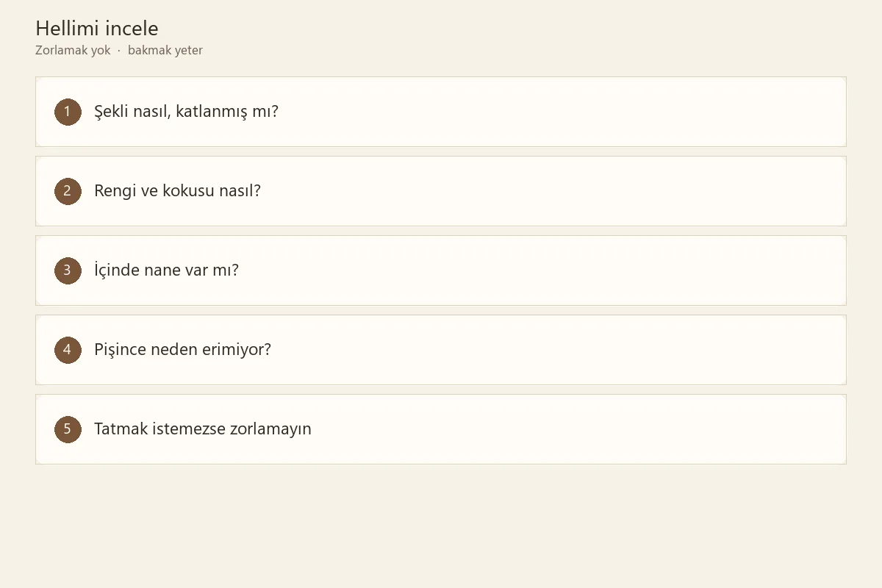Click the word "zorlamayın" in step five
882x588 pixels.
(x=270, y=429)
